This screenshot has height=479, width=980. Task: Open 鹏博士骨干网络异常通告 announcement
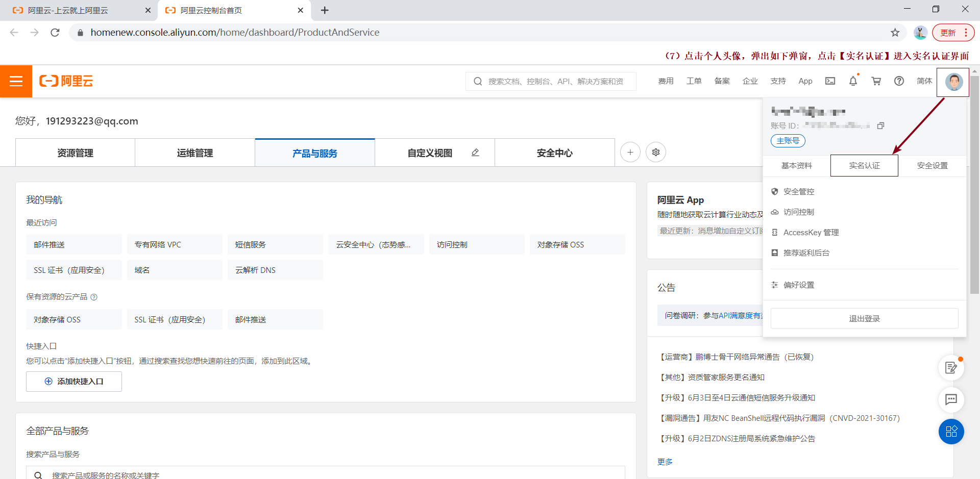coord(737,357)
